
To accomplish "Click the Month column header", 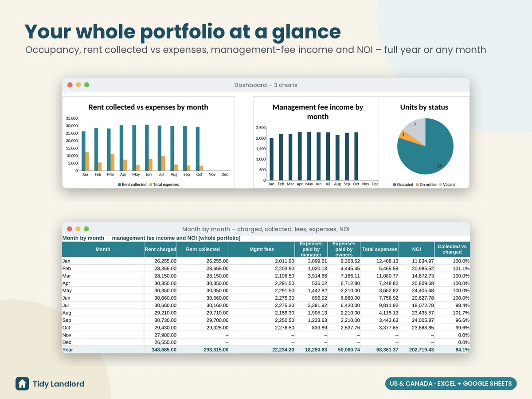I will tap(103, 249).
